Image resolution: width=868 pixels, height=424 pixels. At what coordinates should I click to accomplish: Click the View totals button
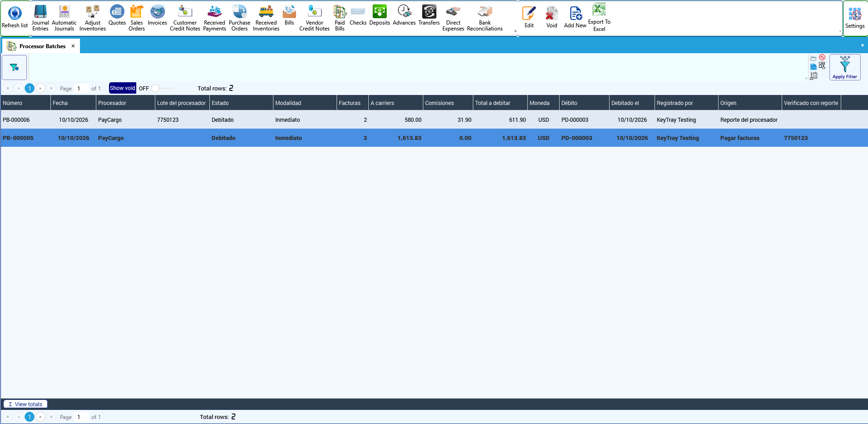click(x=25, y=404)
